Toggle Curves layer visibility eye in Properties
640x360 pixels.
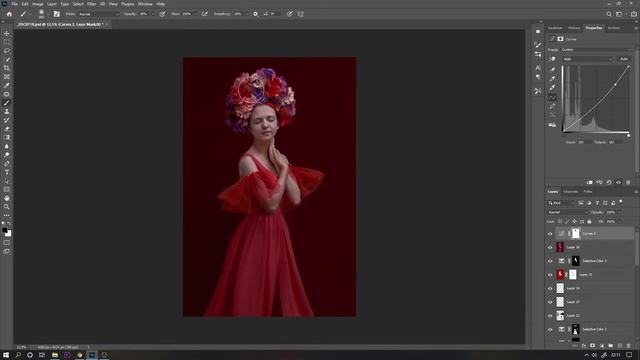point(619,182)
